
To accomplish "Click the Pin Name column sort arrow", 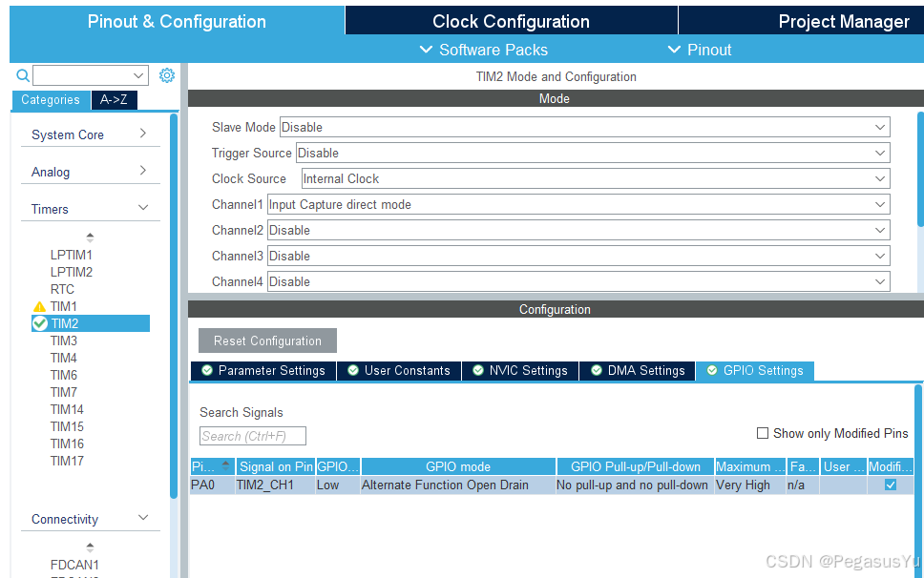I will click(225, 466).
